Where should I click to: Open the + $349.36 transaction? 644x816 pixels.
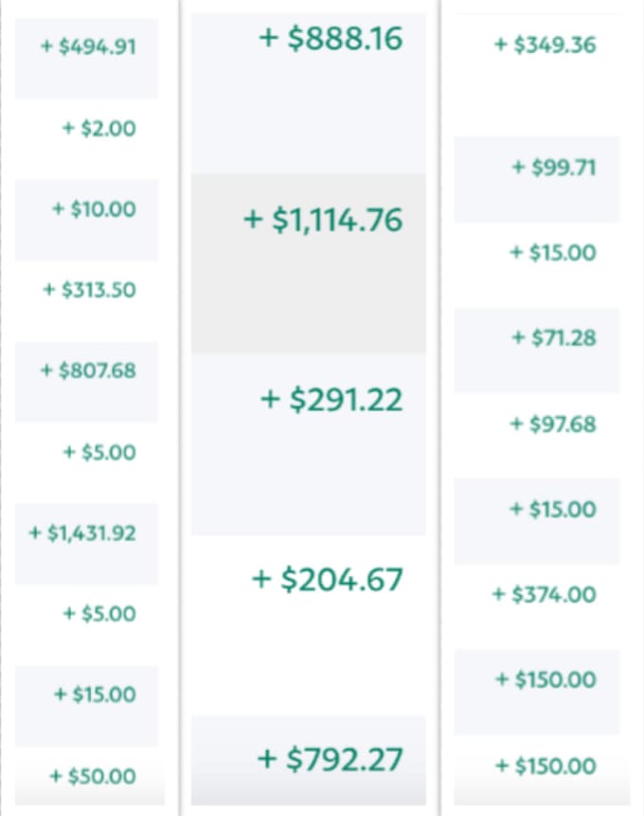pyautogui.click(x=546, y=45)
